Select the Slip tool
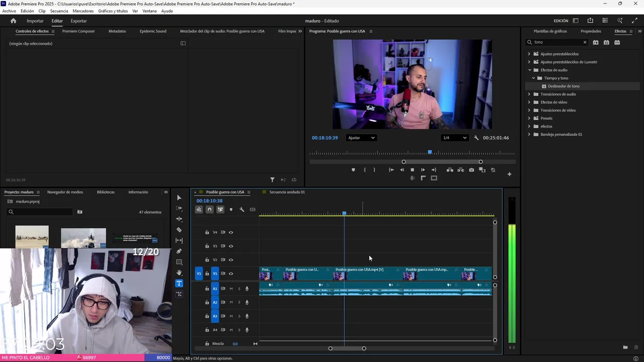Screen dimensions: 644x362 pos(179,240)
